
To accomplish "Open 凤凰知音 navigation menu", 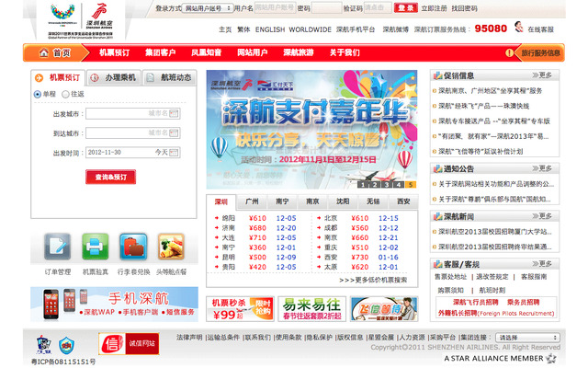I will click(x=206, y=52).
